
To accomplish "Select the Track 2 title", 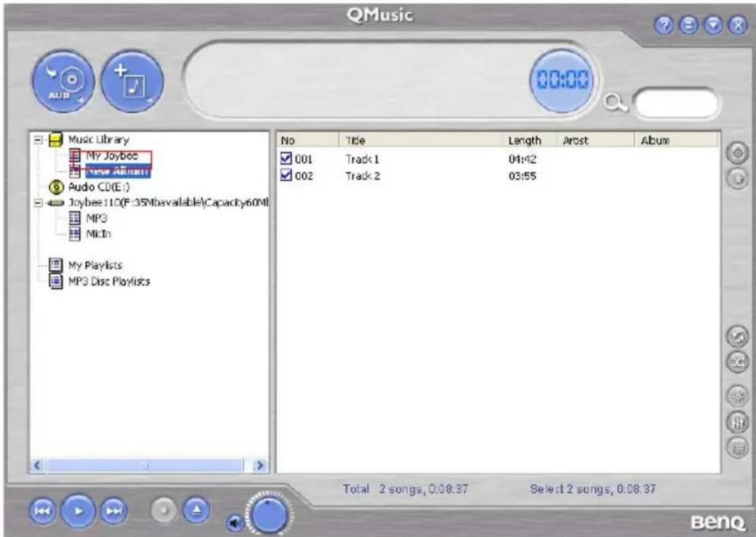I will coord(362,175).
